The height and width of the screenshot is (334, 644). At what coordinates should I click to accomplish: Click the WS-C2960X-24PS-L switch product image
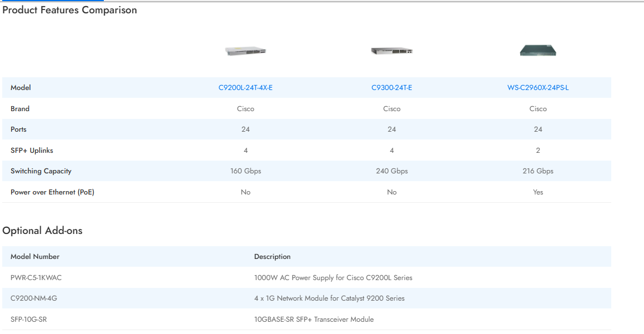pos(538,51)
